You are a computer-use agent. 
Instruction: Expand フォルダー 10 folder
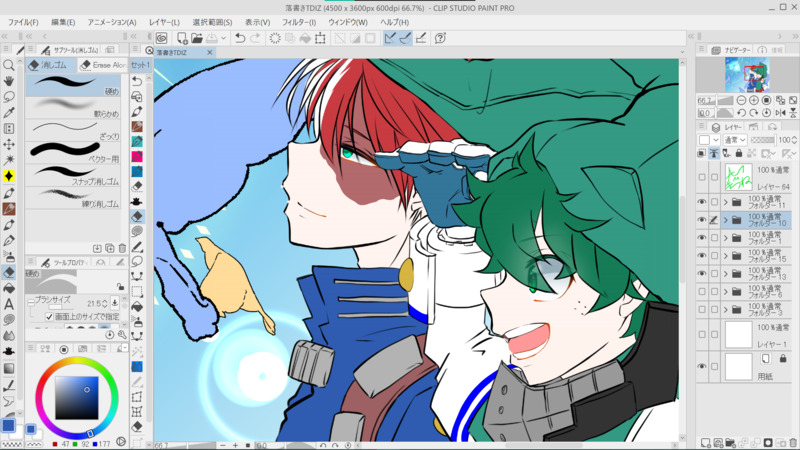coord(726,220)
